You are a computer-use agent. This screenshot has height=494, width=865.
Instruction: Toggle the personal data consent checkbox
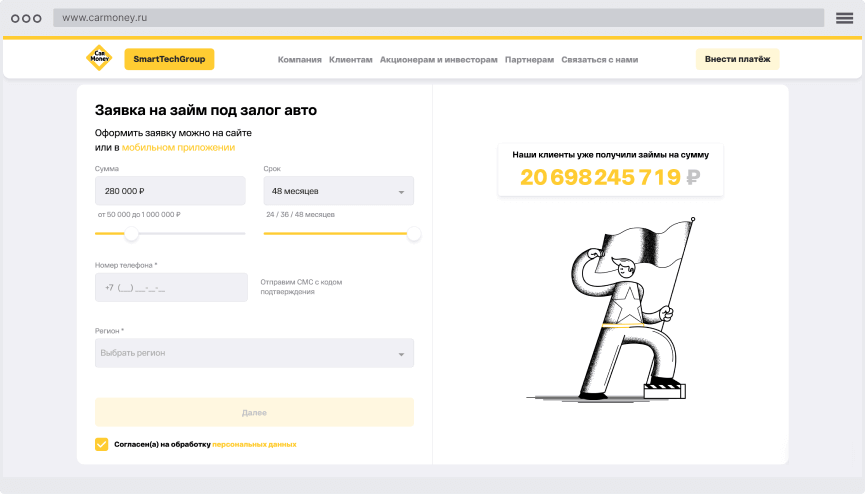coord(101,444)
